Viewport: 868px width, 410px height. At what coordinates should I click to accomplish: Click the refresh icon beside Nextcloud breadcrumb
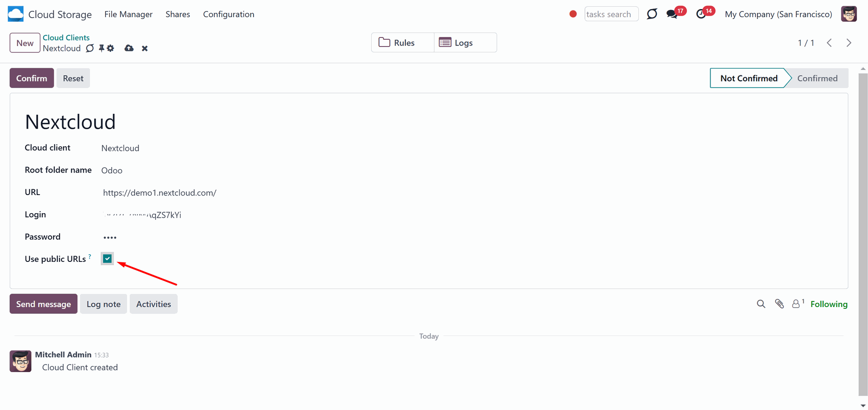tap(90, 48)
